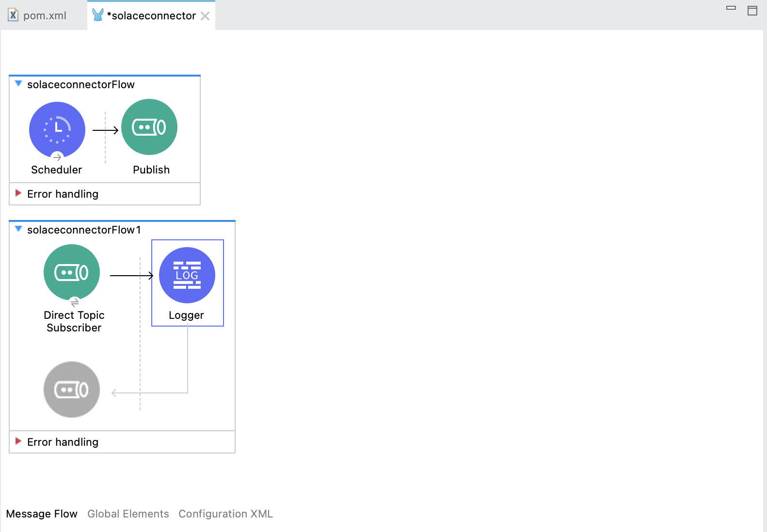Screen dimensions: 767x532
Task: Click the Publish connector icon
Action: (x=149, y=127)
